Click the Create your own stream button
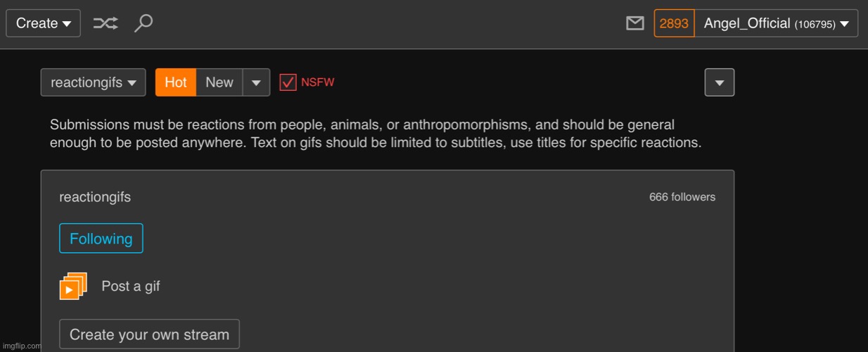Screen dimensions: 868x352 [x=149, y=334]
